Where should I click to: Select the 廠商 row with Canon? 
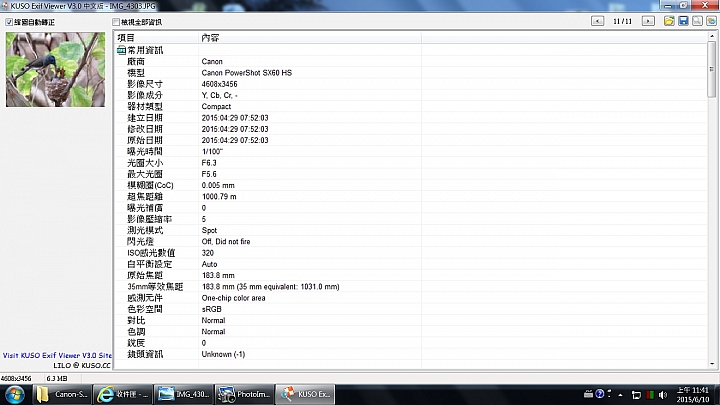[411, 62]
